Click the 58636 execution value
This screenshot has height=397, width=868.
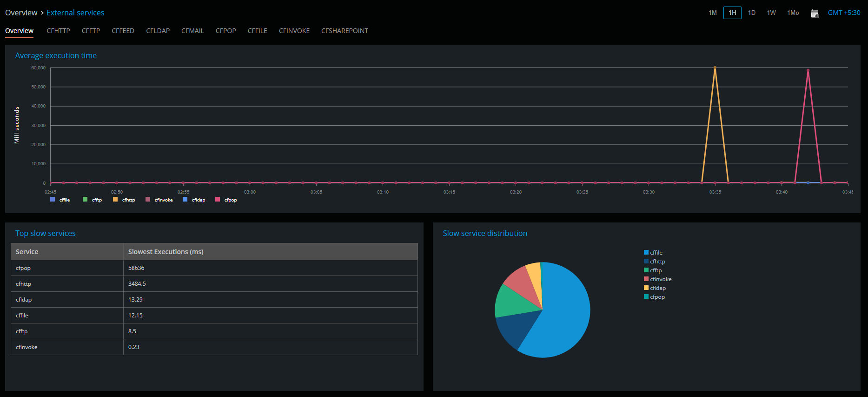(136, 268)
